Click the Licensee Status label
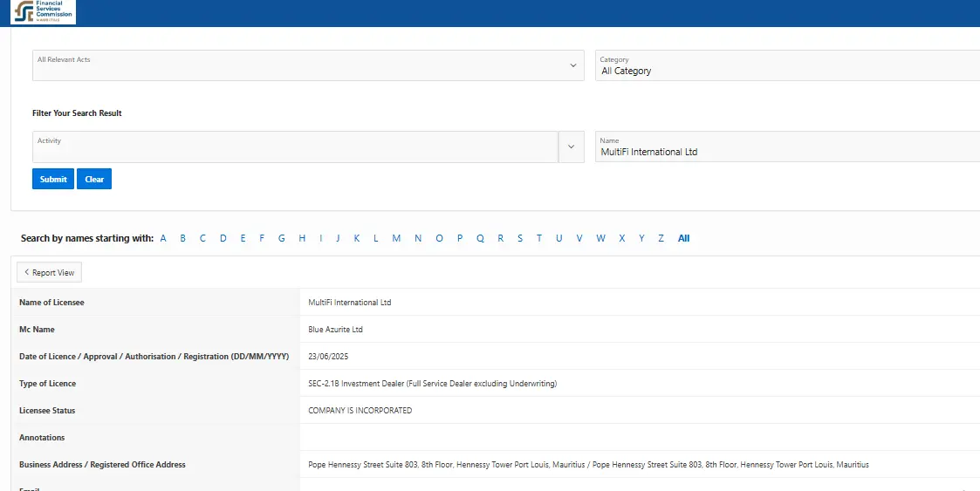Viewport: 980px width, 491px height. [47, 411]
